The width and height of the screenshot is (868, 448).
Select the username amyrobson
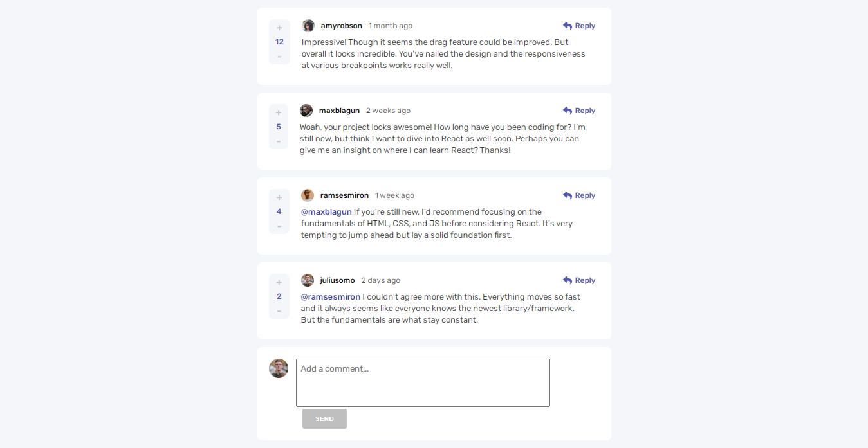tap(341, 25)
